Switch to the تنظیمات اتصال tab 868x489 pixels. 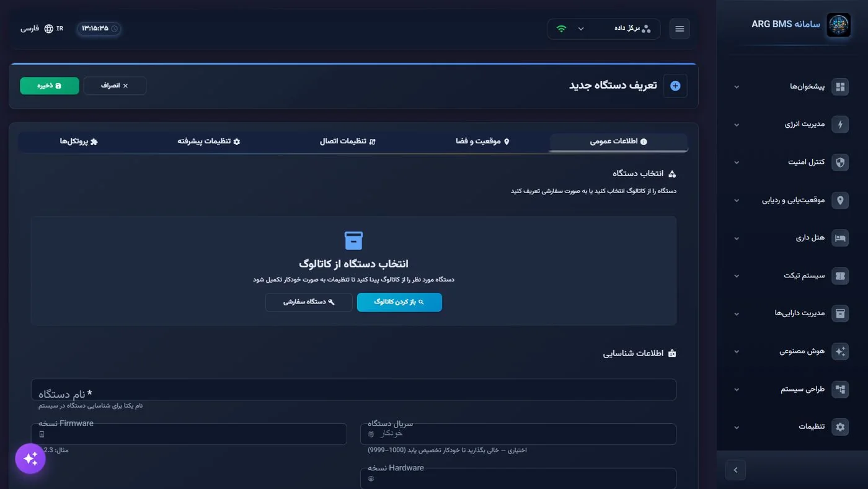click(348, 142)
